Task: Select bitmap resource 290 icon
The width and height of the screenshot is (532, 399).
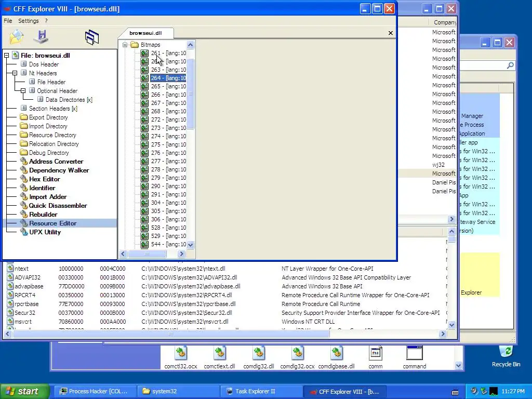Action: point(144,187)
